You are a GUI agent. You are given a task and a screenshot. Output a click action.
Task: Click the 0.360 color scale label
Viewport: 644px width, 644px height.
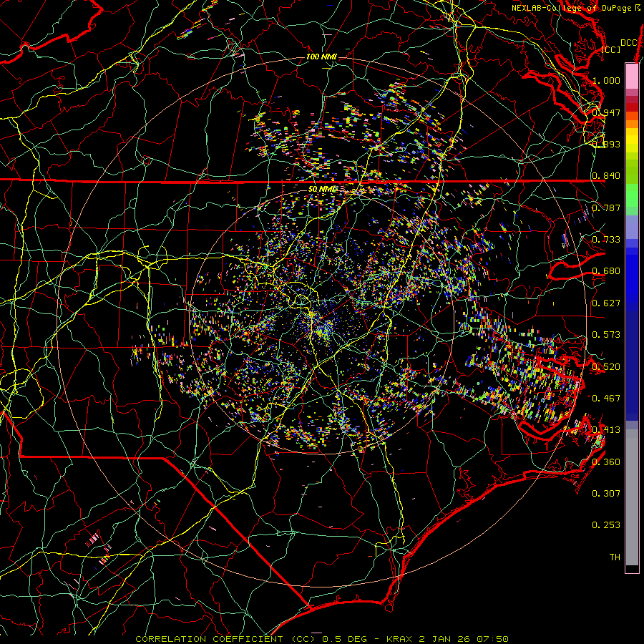tap(606, 462)
